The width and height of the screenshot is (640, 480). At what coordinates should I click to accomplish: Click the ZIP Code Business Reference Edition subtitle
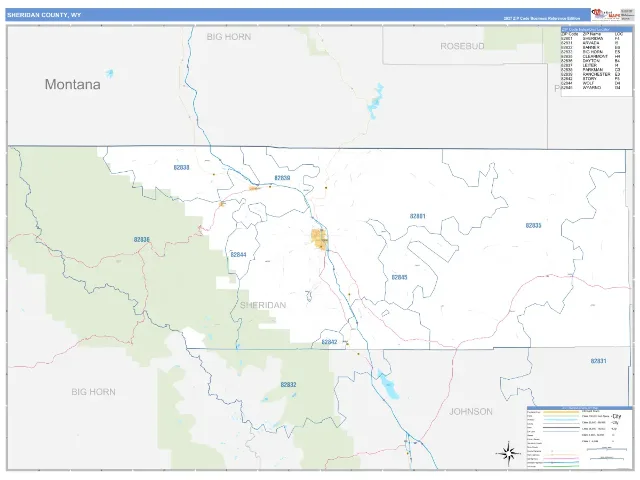[x=542, y=18]
